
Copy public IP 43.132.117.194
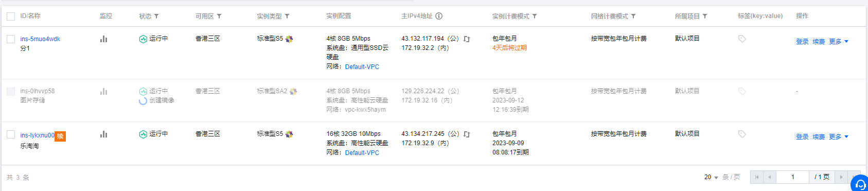467,39
